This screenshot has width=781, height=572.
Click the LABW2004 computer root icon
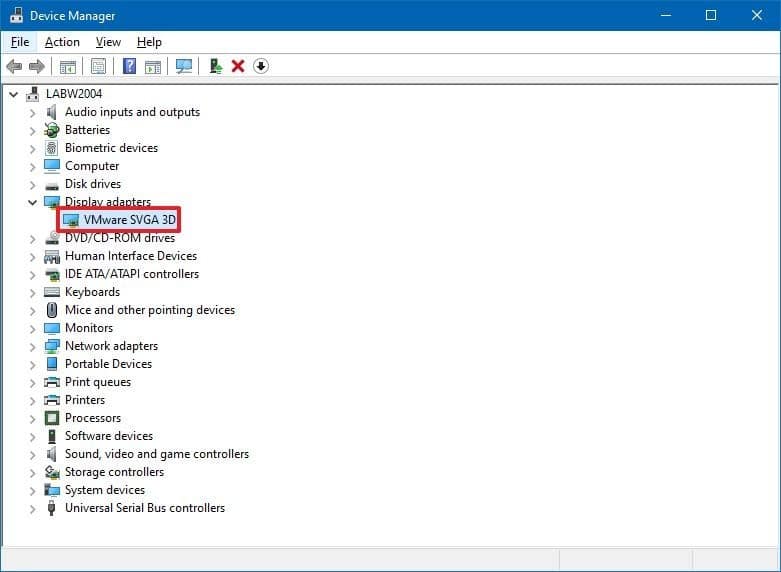click(x=33, y=94)
